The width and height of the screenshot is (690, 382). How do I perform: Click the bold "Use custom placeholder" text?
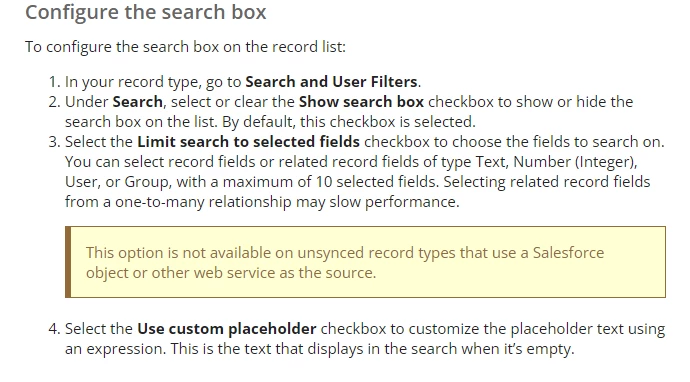[227, 329]
